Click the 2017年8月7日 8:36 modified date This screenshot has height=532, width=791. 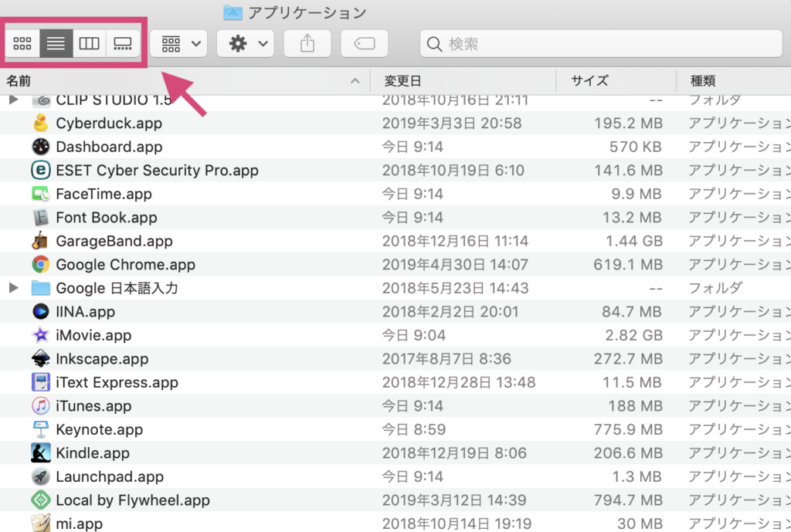(446, 358)
